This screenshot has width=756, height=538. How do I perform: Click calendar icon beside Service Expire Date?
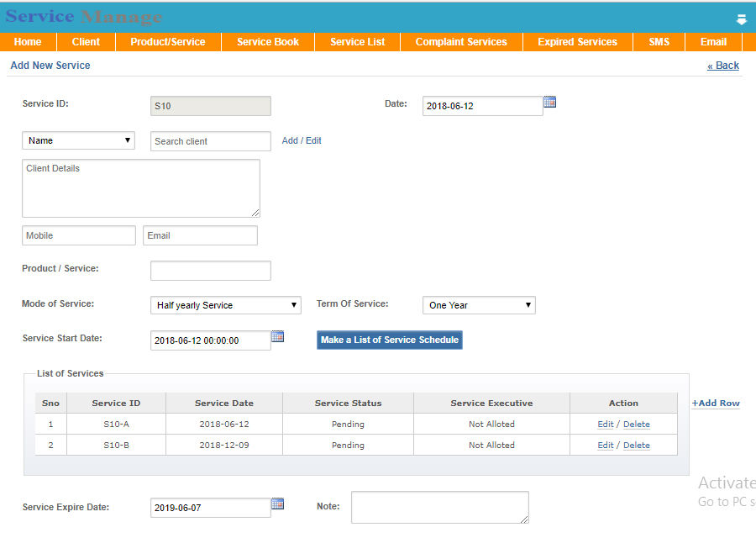click(x=278, y=504)
